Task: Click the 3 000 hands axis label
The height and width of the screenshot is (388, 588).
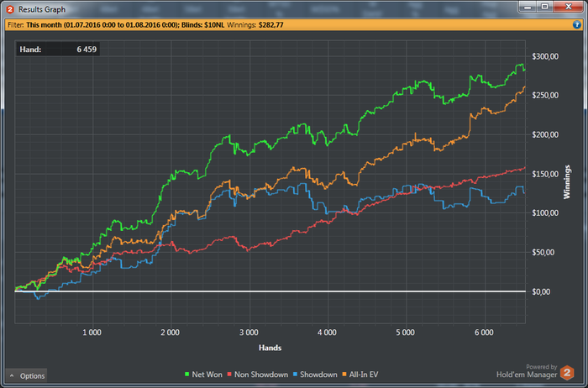Action: coord(249,333)
